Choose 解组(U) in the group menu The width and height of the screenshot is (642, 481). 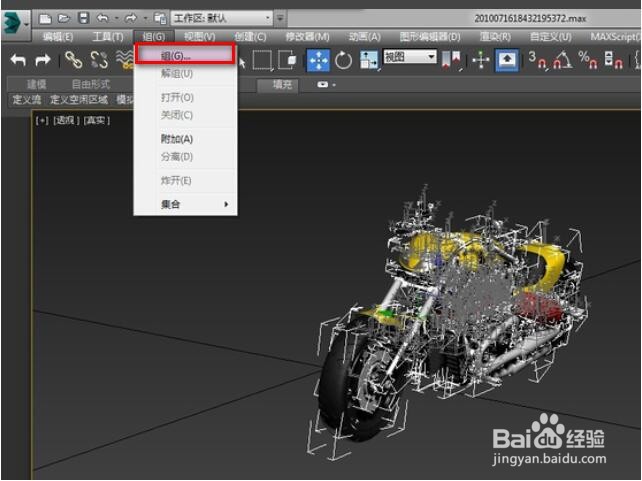pos(186,74)
